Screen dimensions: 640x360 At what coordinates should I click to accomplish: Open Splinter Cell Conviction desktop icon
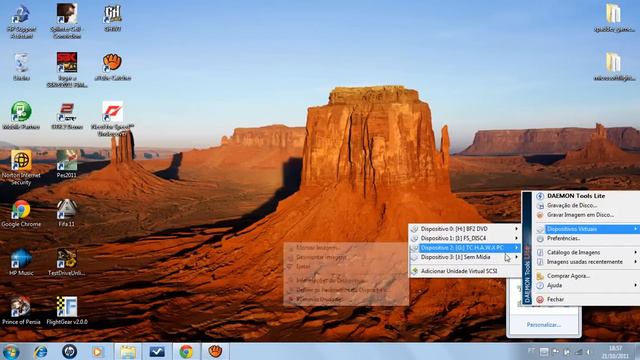[67, 21]
